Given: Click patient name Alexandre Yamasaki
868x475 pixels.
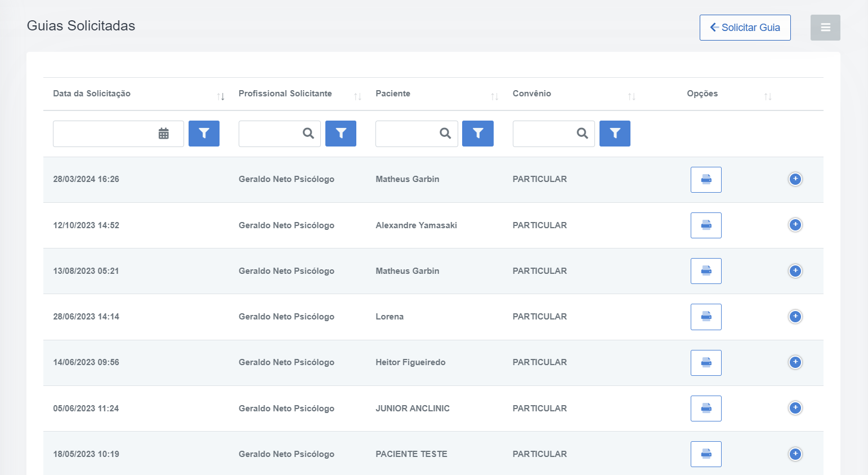Looking at the screenshot, I should [x=417, y=225].
